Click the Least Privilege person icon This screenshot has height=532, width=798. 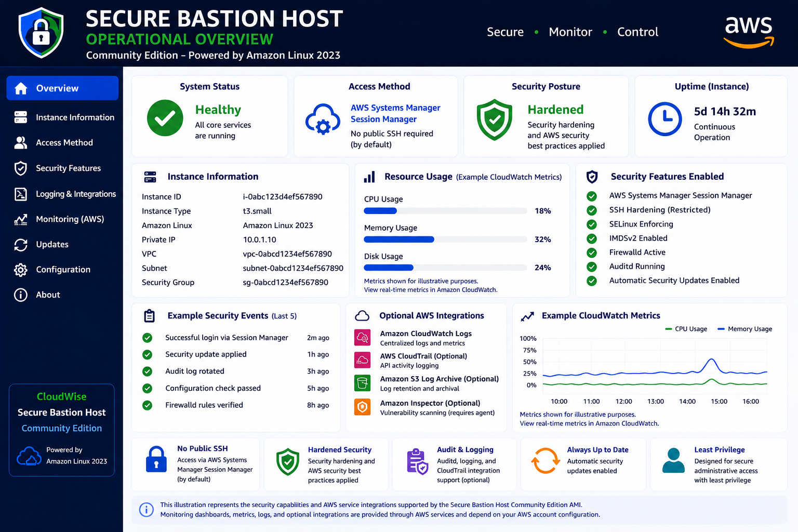pos(673,460)
